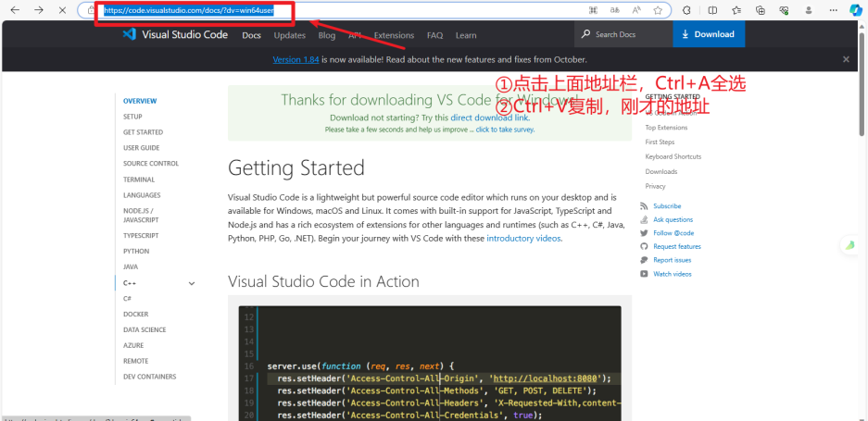
Task: Open the Collections icon
Action: click(761, 10)
